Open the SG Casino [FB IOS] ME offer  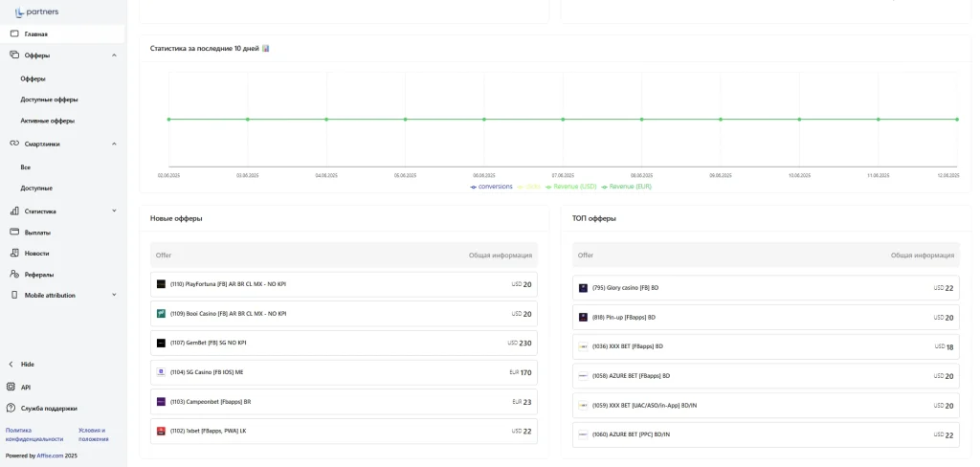344,372
